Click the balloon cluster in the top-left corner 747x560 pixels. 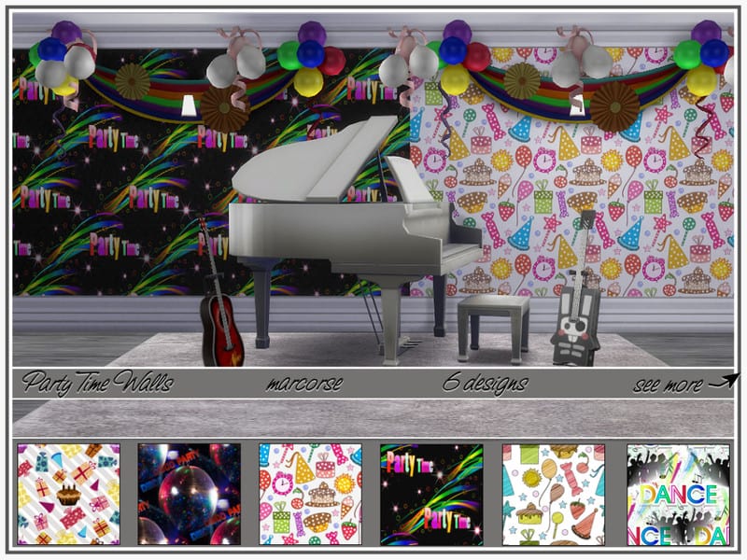(x=61, y=56)
